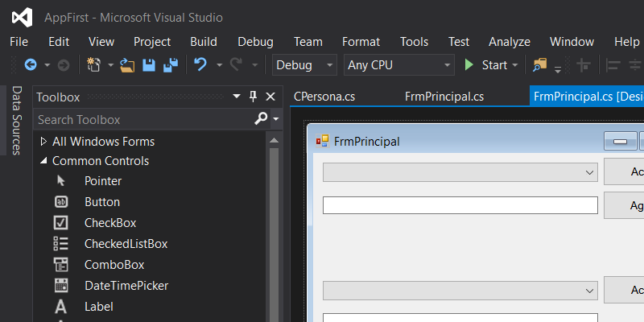This screenshot has width=644, height=322.
Task: Open the Data Sources side panel
Action: [x=15, y=121]
